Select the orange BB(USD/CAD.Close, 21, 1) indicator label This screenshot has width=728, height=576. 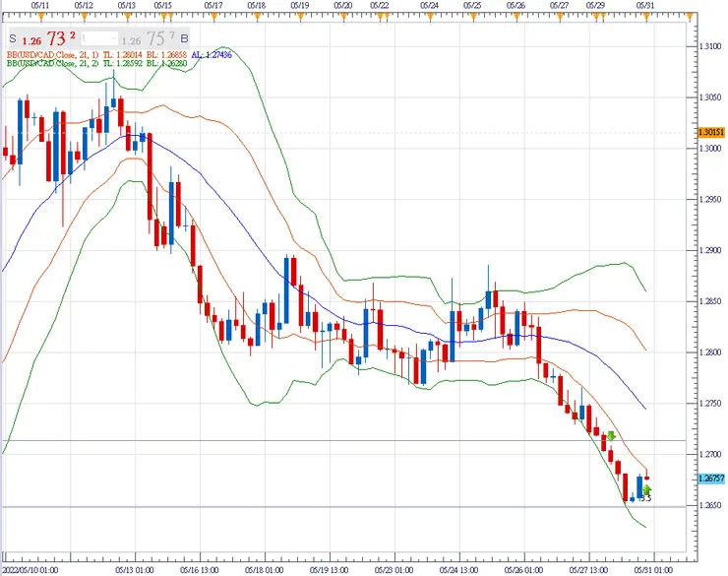point(52,55)
